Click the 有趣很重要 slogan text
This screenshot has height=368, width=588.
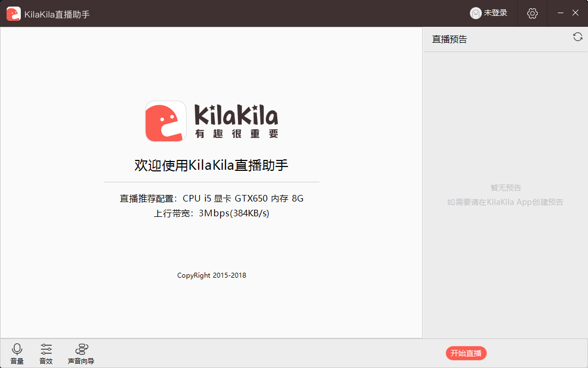pos(237,134)
